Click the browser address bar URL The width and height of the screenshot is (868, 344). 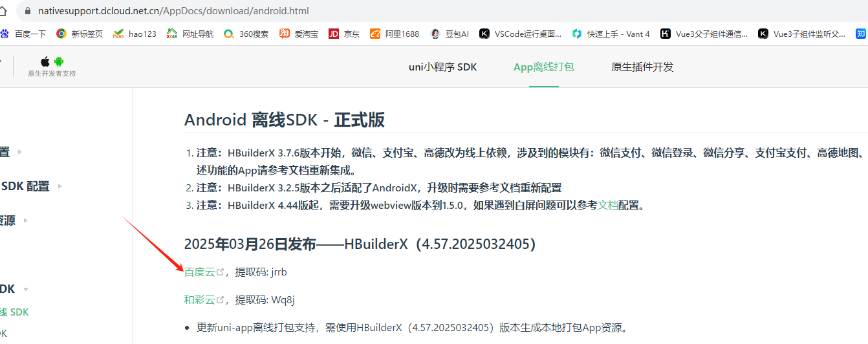point(173,11)
